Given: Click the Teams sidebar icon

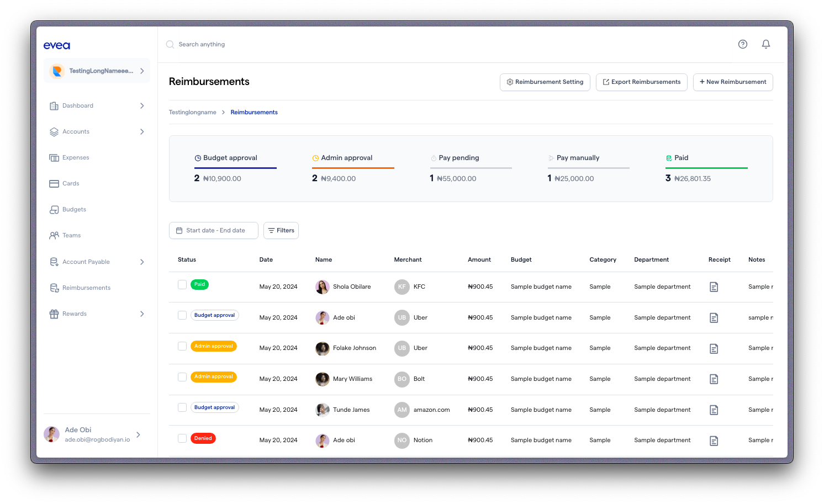Looking at the screenshot, I should click(54, 236).
